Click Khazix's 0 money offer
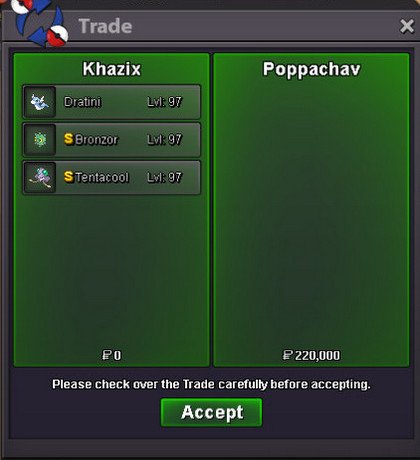Image resolution: width=420 pixels, height=460 pixels. [x=112, y=355]
